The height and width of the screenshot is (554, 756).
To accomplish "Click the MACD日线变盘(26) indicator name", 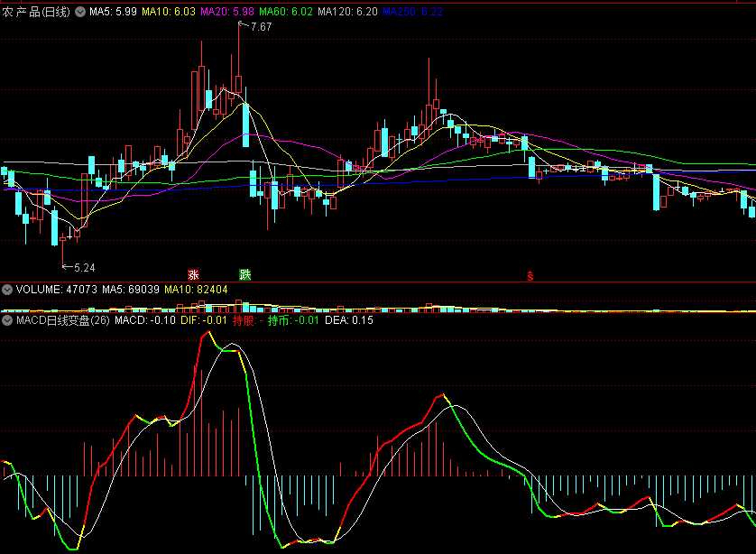I will pos(63,320).
